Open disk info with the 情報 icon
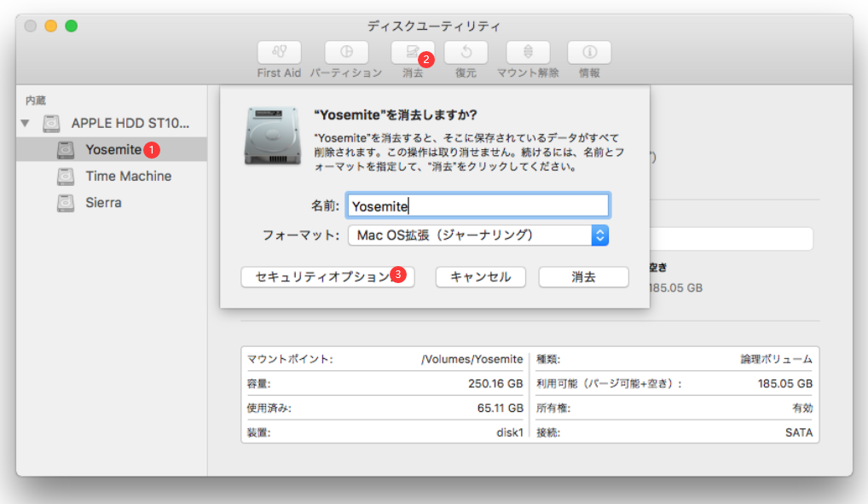The height and width of the screenshot is (504, 868). [589, 53]
